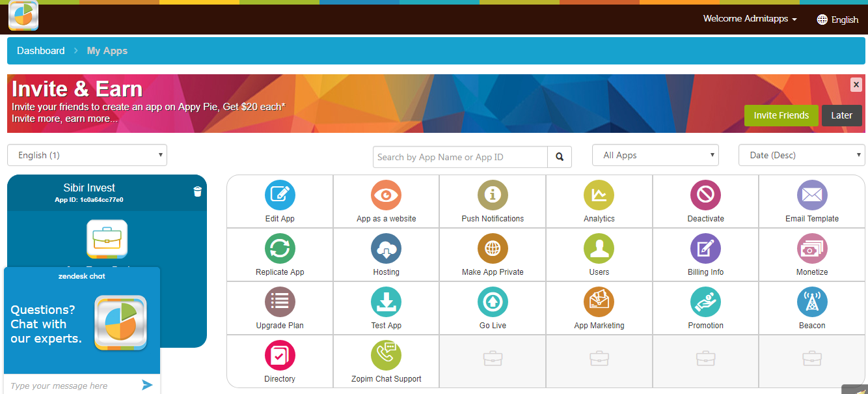Click the search magnifier button
The height and width of the screenshot is (394, 868).
click(x=560, y=157)
